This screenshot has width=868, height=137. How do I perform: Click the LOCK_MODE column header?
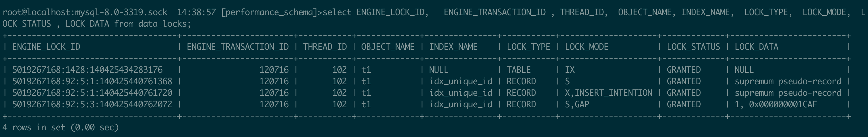tap(587, 47)
